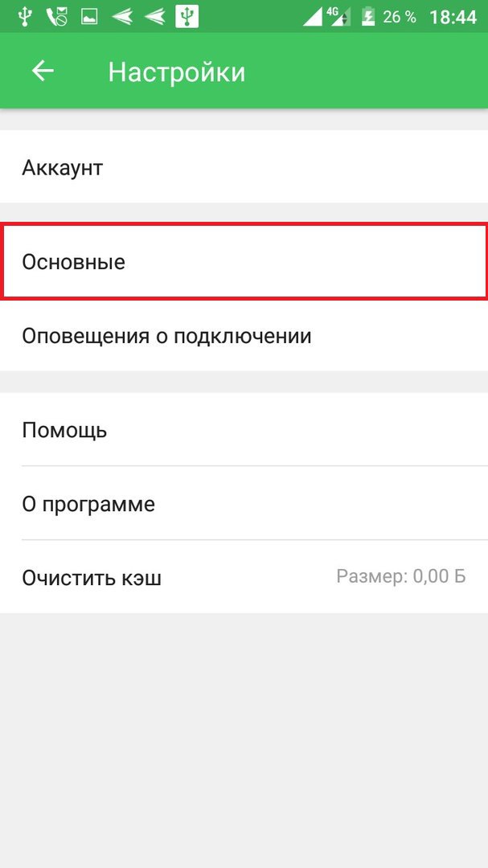Tap the image notification icon
The height and width of the screenshot is (868, 488).
[88, 16]
